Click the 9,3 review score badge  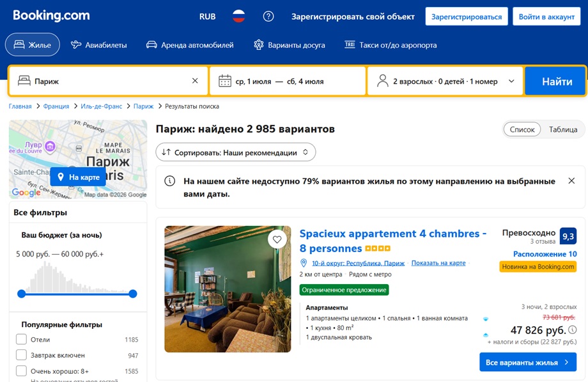[x=568, y=236]
